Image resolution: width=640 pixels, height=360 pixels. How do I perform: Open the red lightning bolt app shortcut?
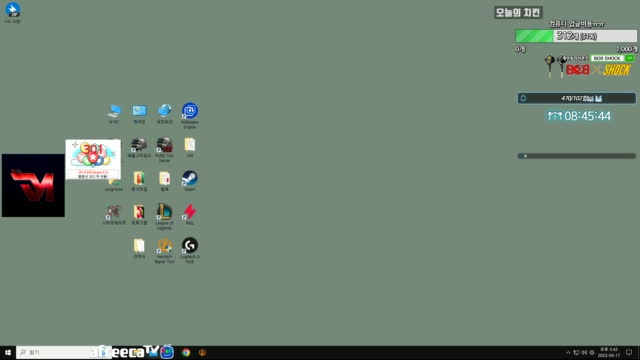click(190, 214)
